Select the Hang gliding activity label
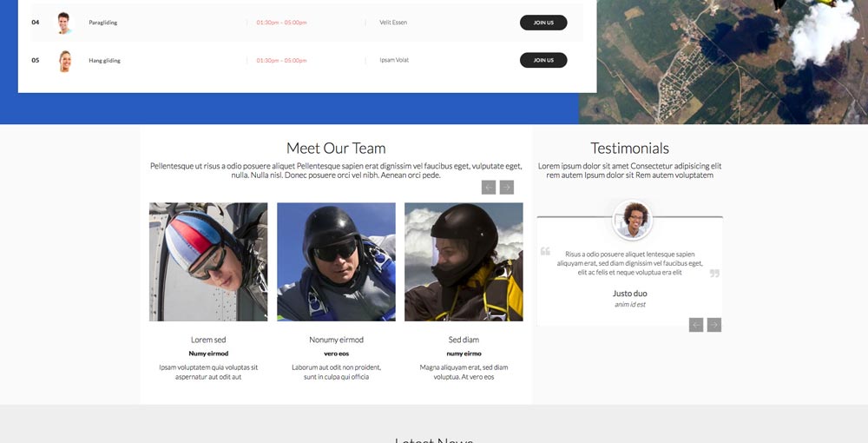The image size is (868, 443). (104, 61)
